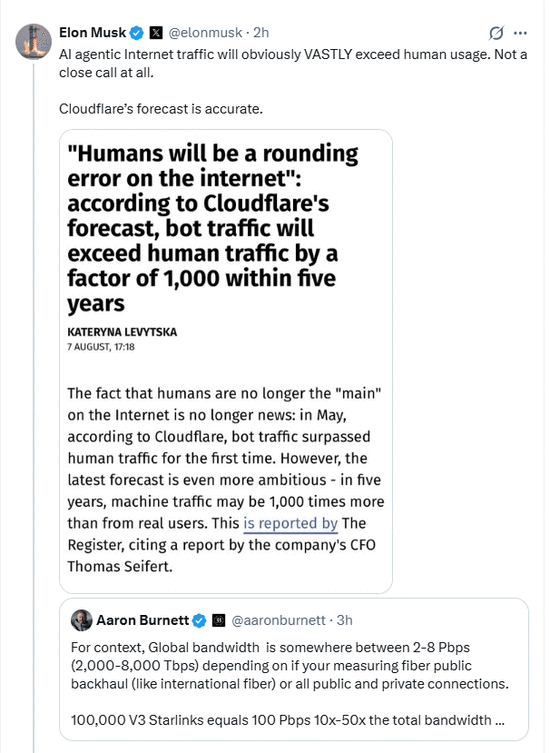
Task: Open the 3h timestamp on the quoted post
Action: [x=344, y=620]
